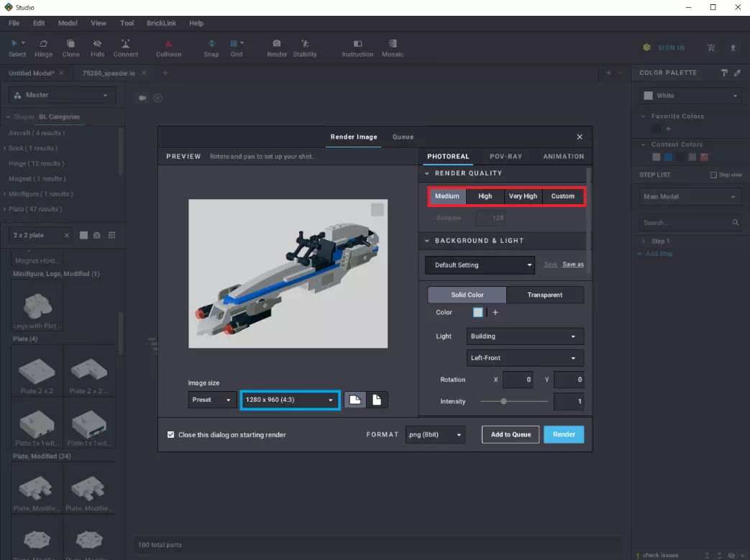Toggle the Collision tool

168,48
